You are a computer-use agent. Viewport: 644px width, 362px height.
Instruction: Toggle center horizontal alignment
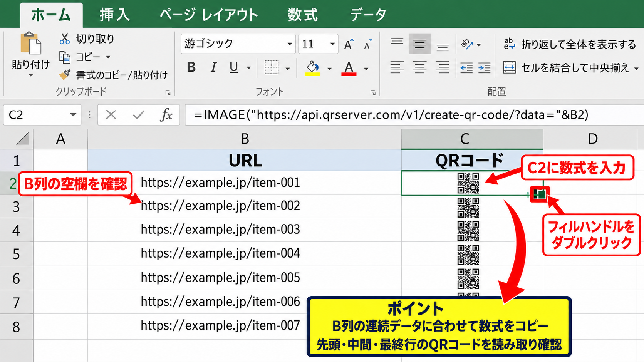(x=419, y=68)
